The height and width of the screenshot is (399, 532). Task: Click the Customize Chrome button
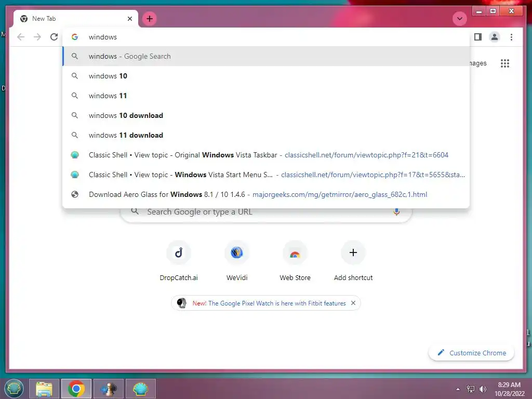coord(471,353)
